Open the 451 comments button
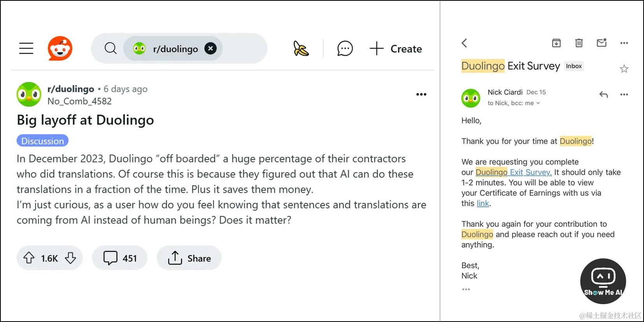This screenshot has width=644, height=322. click(x=120, y=258)
